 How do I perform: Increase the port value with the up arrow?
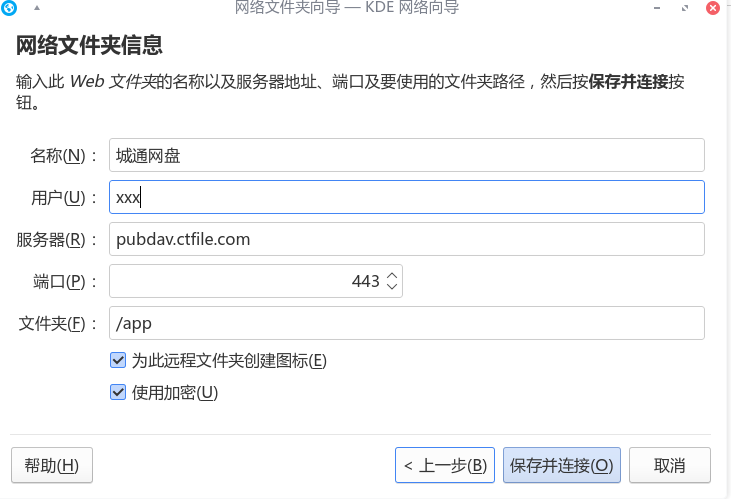point(392,275)
